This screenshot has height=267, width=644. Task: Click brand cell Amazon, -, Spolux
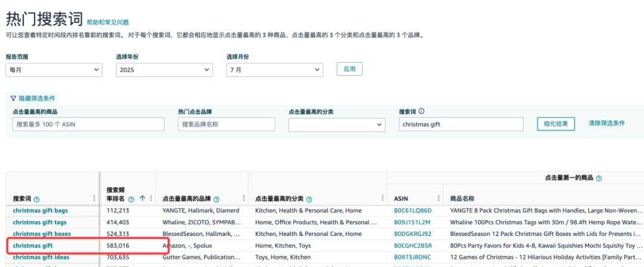[187, 245]
